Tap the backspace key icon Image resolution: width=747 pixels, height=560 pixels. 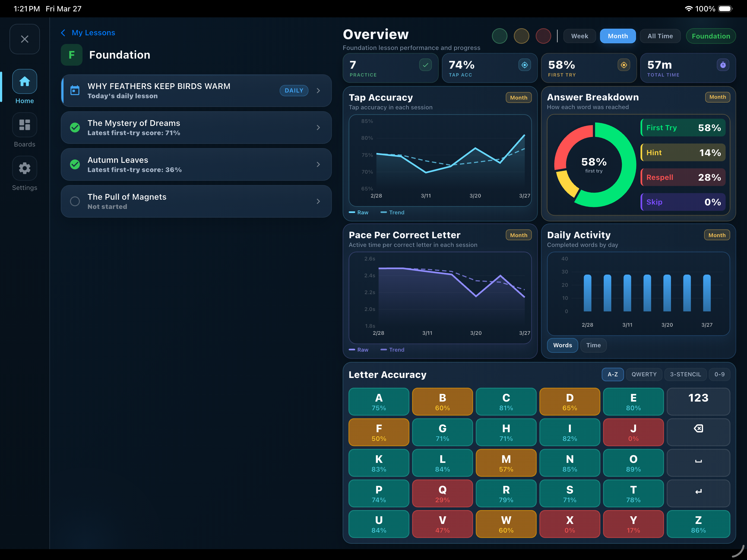click(x=698, y=432)
